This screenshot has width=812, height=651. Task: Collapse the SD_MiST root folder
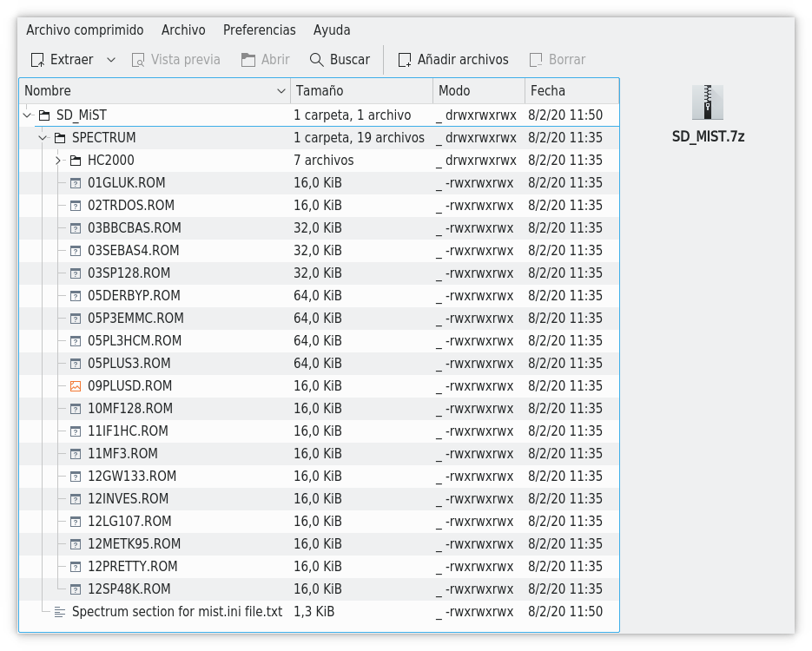[27, 115]
